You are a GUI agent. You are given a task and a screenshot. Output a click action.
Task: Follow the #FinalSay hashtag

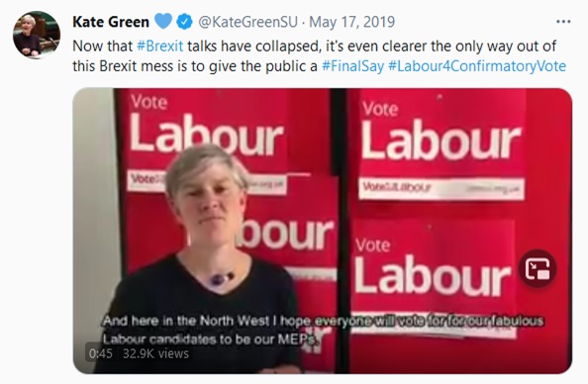click(352, 66)
